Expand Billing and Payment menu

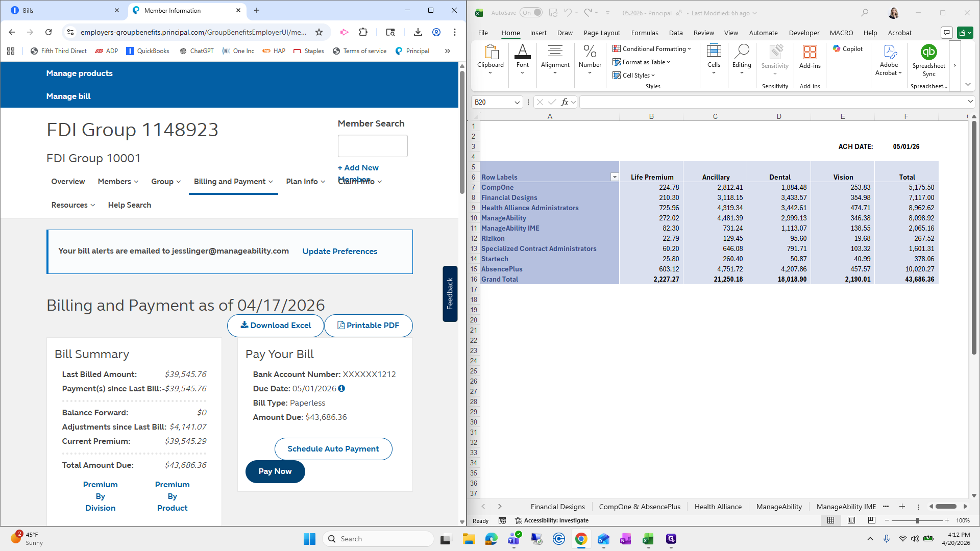233,182
